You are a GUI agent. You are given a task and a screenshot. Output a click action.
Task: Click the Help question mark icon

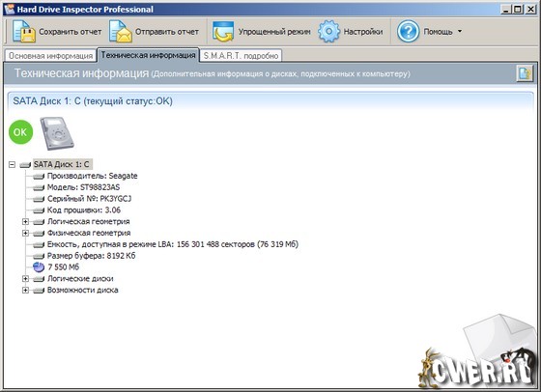(x=408, y=31)
